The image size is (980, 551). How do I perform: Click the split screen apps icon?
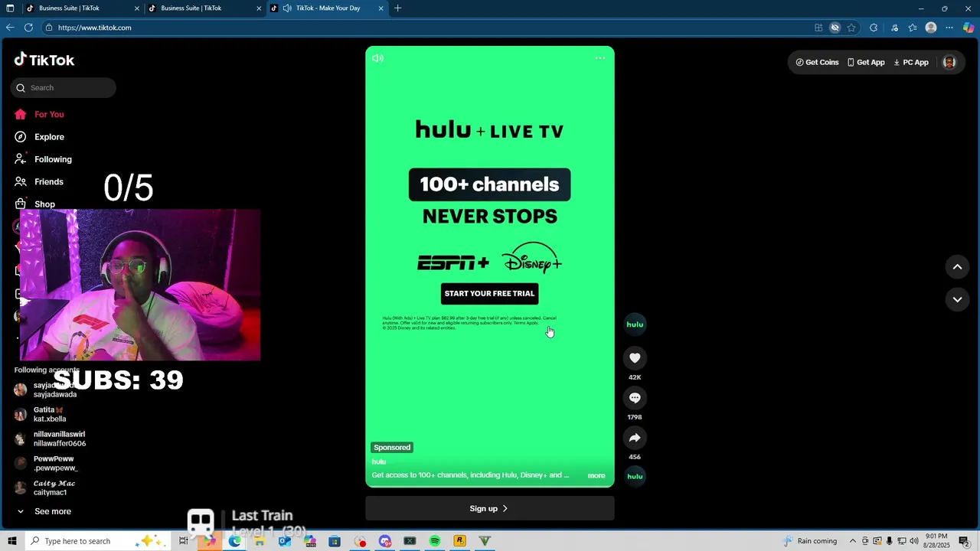[818, 28]
